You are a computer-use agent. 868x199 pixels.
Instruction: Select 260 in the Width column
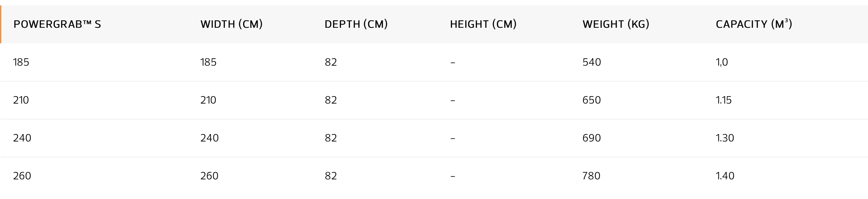click(209, 176)
